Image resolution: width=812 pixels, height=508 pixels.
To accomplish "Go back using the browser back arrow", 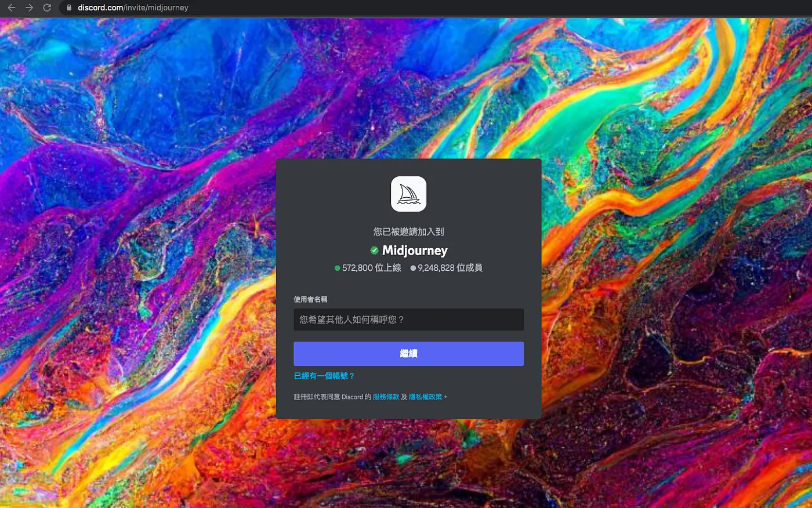I will pos(12,8).
